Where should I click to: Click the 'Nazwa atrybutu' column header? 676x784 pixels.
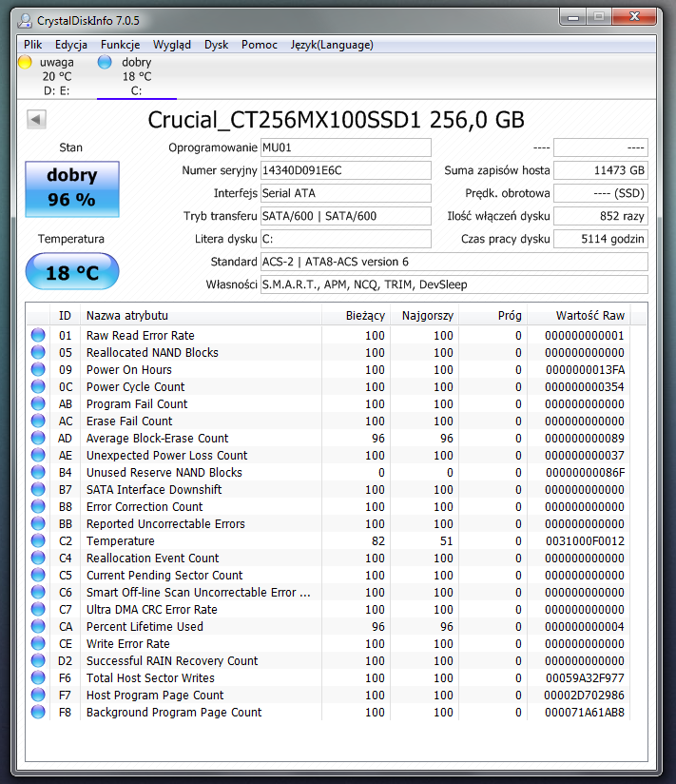click(x=201, y=316)
